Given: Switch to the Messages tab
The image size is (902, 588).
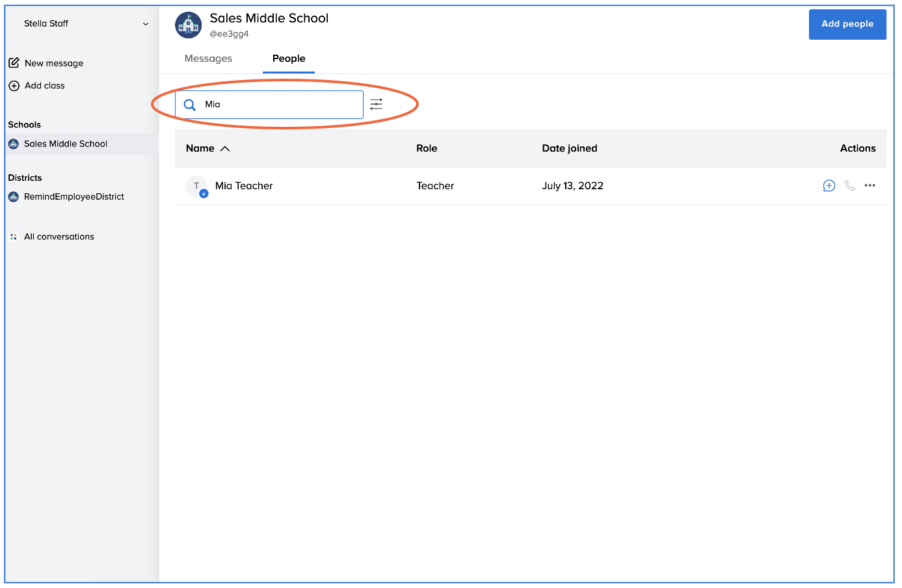Looking at the screenshot, I should pos(208,59).
